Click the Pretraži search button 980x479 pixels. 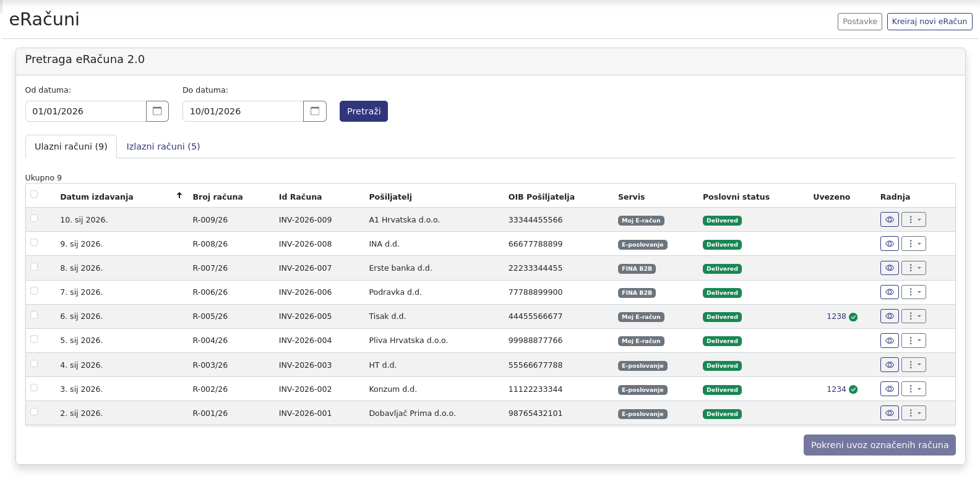tap(363, 111)
